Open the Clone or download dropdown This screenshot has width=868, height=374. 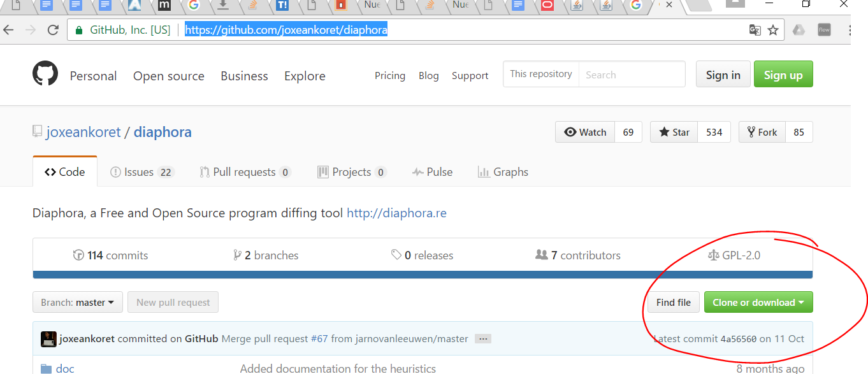pos(758,303)
